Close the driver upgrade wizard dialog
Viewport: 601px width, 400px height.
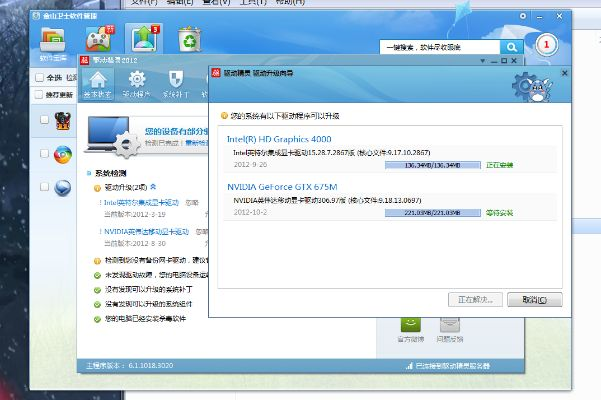tap(564, 73)
